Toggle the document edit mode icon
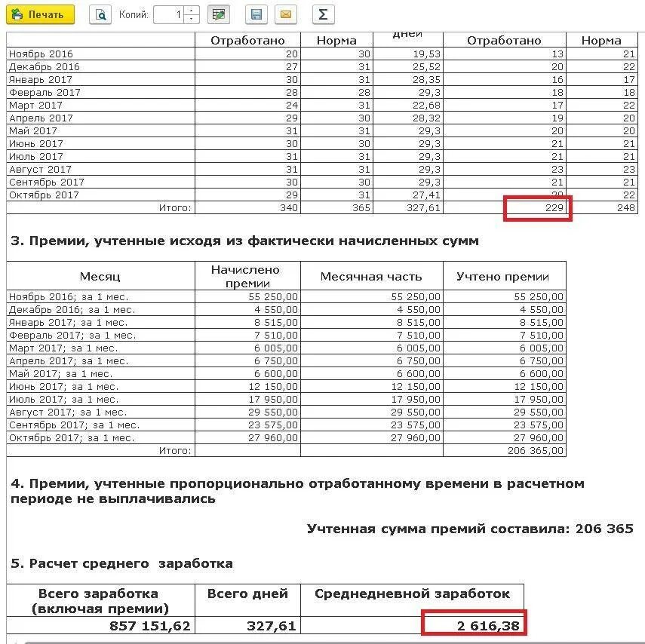Screen dimensions: 645x644 coord(219,14)
